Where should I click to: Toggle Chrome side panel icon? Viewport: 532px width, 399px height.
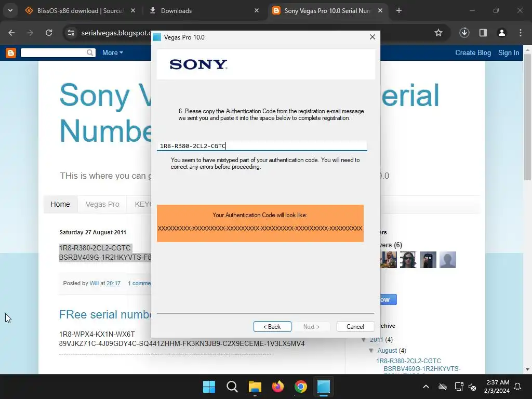pyautogui.click(x=483, y=33)
